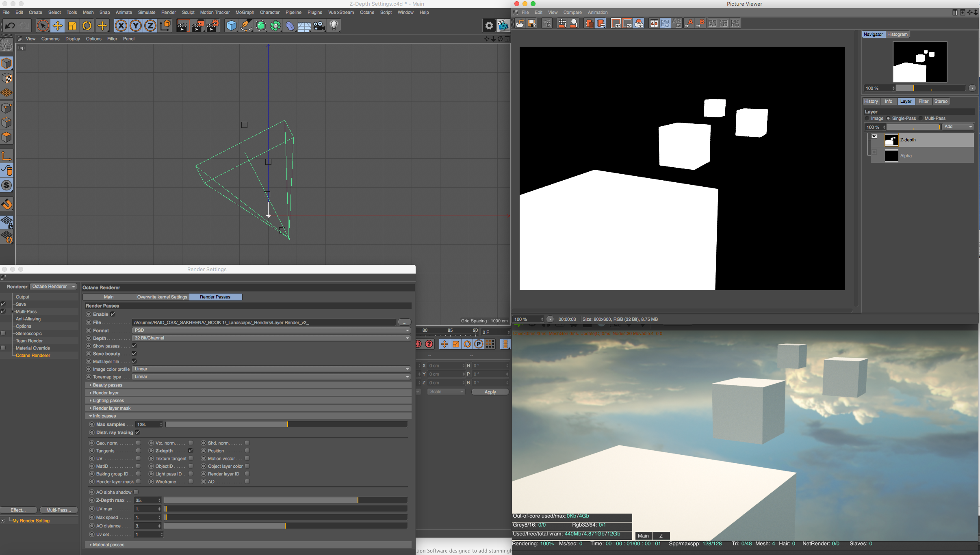Click the Rotate tool icon
This screenshot has height=555, width=980.
pos(87,26)
